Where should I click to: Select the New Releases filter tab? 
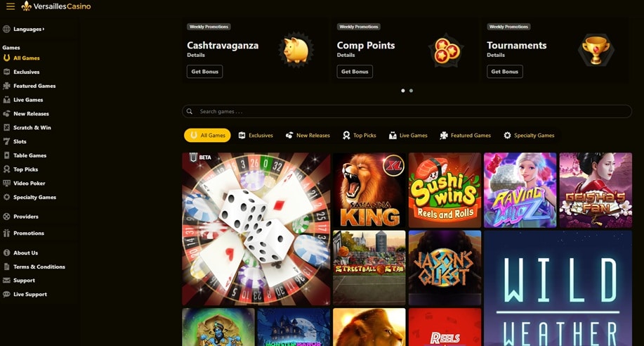[x=308, y=135]
